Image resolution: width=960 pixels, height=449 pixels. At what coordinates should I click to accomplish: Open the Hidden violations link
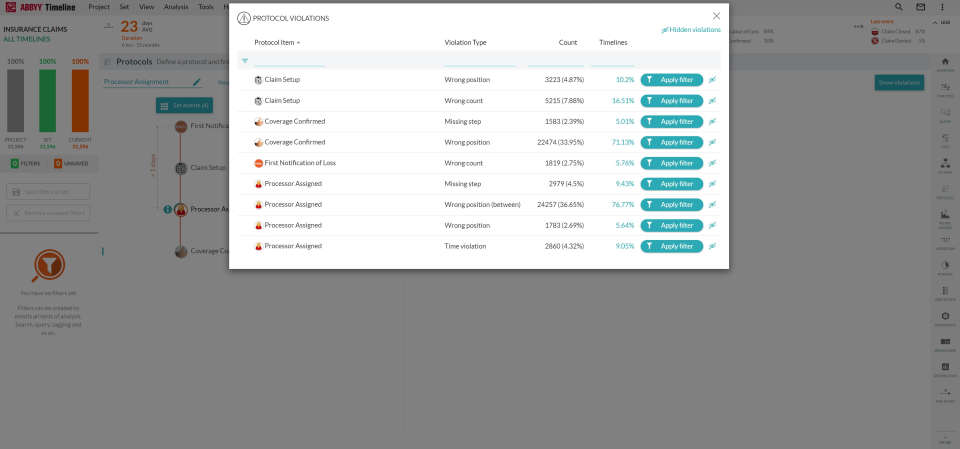tap(691, 30)
